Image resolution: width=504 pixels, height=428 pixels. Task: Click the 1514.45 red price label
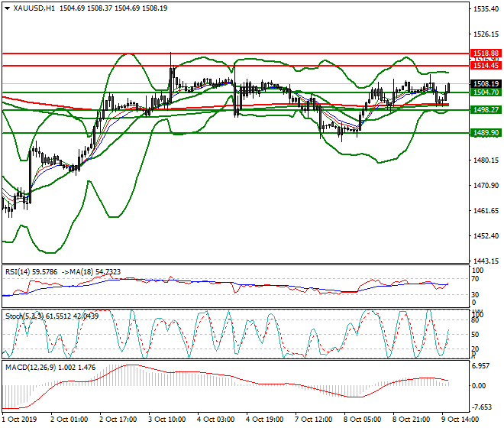[x=486, y=66]
